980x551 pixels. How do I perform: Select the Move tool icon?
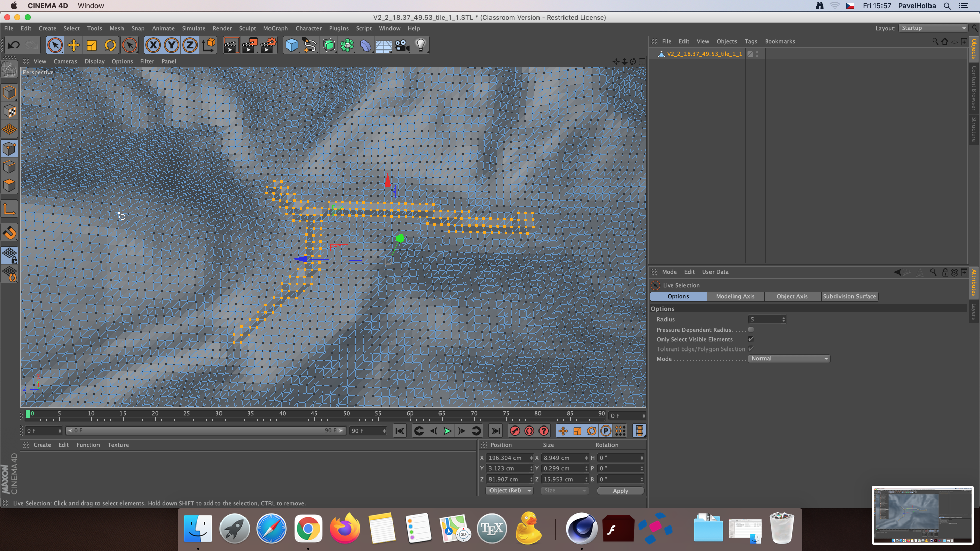tap(73, 45)
